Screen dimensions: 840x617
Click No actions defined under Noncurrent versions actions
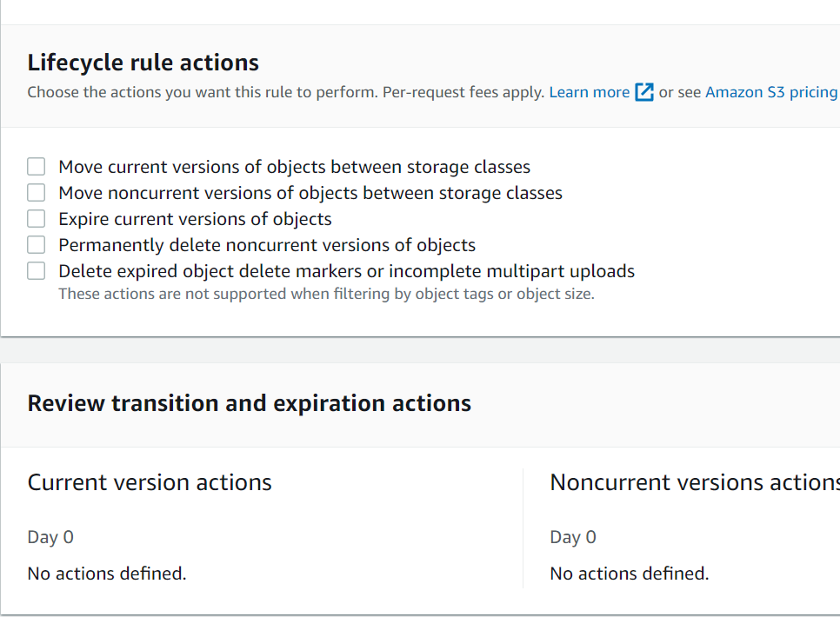(x=630, y=574)
